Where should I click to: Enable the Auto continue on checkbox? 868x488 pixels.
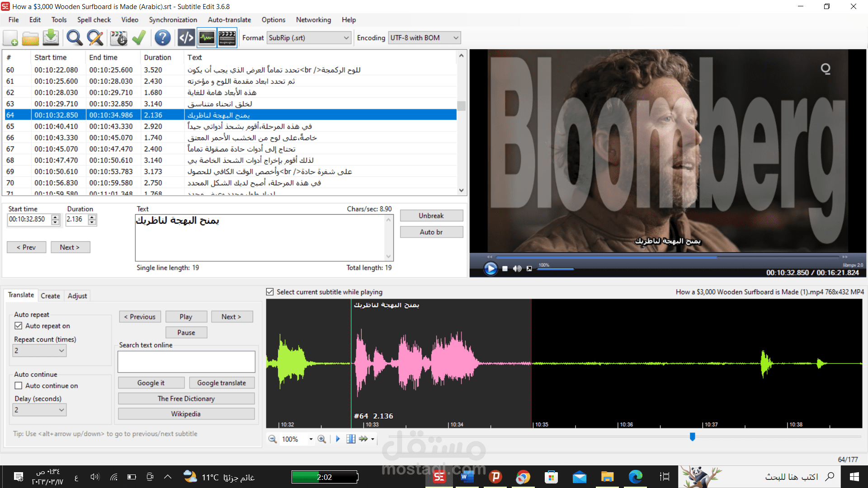click(19, 385)
